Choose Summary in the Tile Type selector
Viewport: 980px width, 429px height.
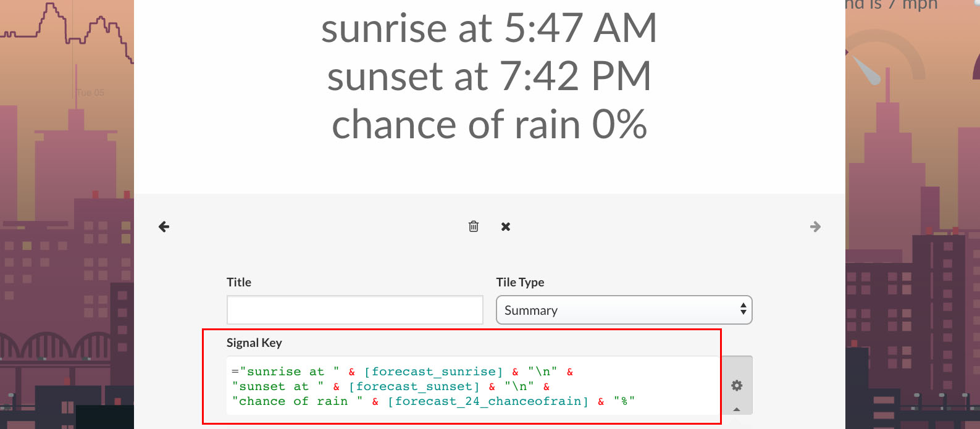(x=624, y=310)
